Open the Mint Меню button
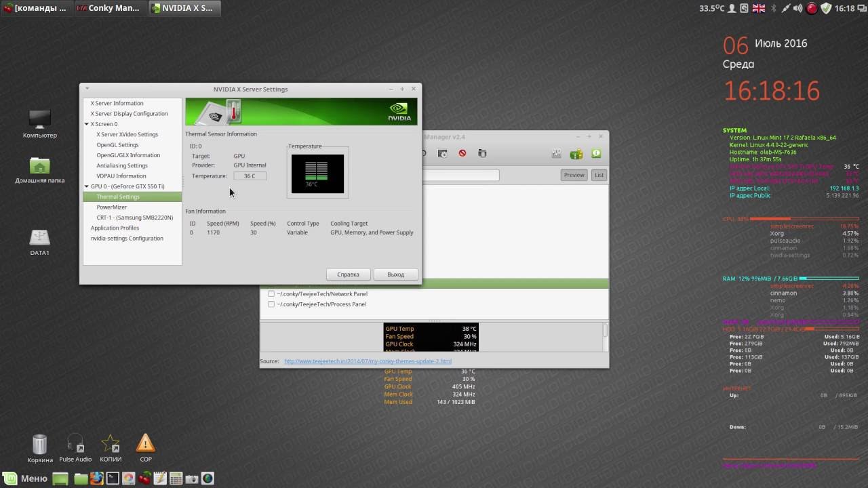The width and height of the screenshot is (868, 488). pyautogui.click(x=26, y=479)
